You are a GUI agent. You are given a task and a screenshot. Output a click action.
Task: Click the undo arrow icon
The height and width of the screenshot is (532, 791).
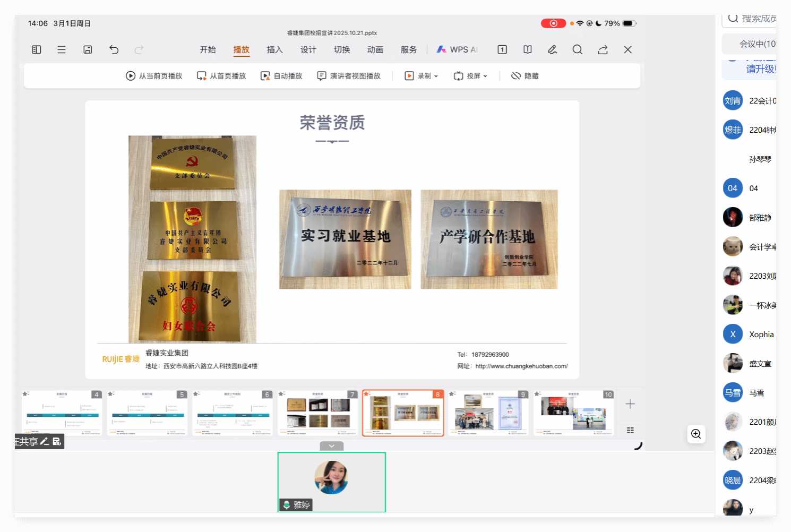coord(114,49)
